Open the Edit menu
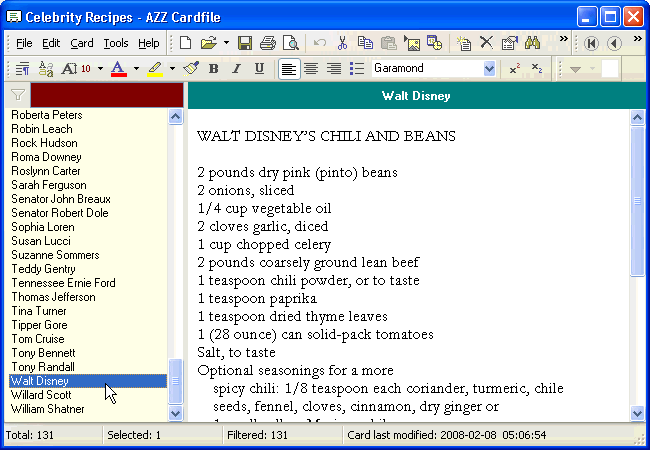 point(51,43)
